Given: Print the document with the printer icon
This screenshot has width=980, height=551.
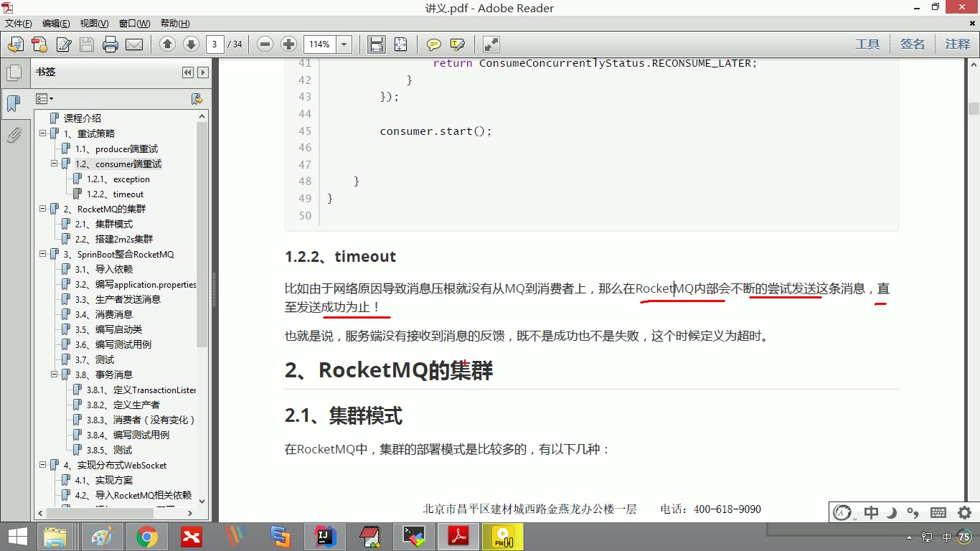Looking at the screenshot, I should 110,44.
